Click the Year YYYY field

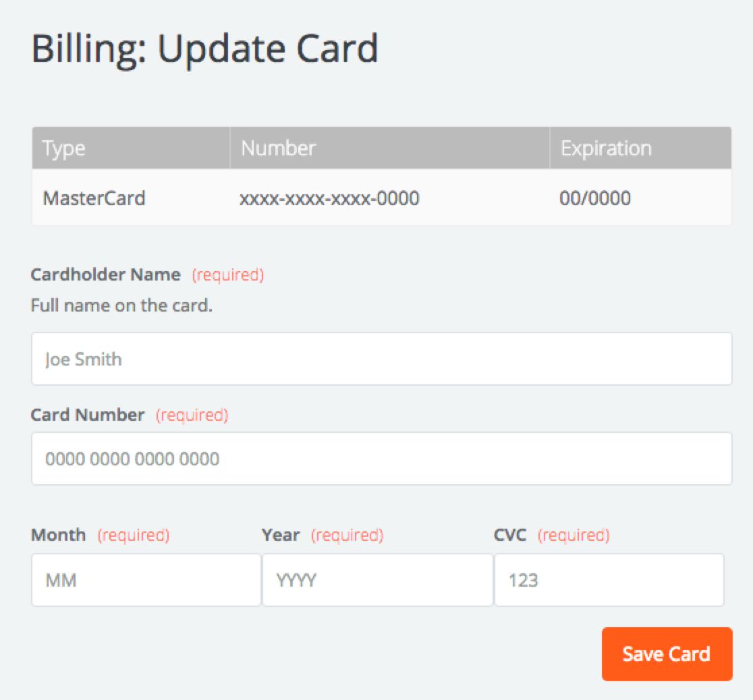(378, 580)
